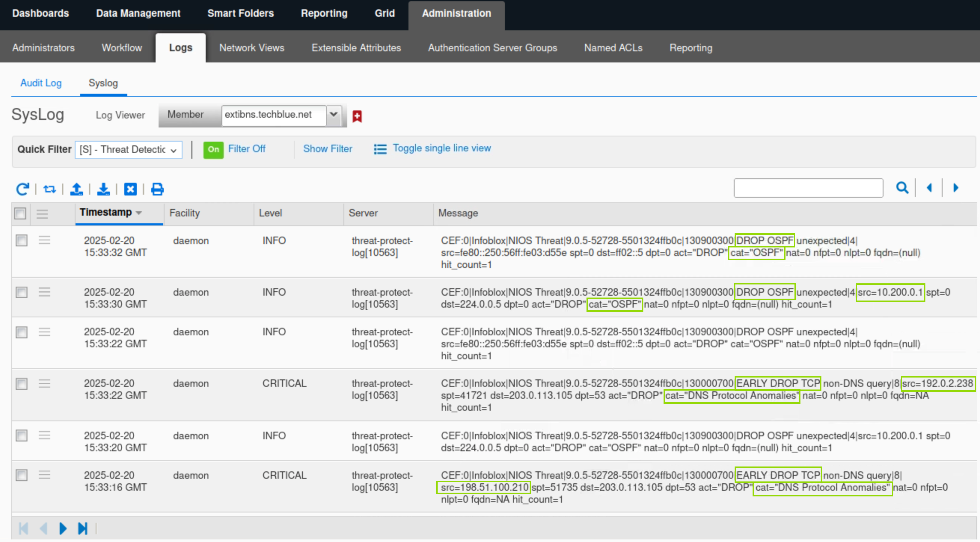Switch to the Audit Log tab

41,83
